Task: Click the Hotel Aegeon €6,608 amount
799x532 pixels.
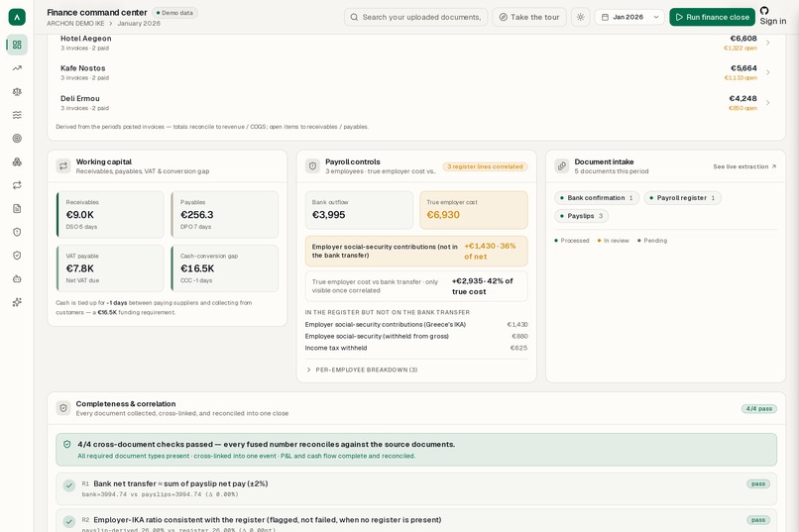Action: pyautogui.click(x=743, y=39)
